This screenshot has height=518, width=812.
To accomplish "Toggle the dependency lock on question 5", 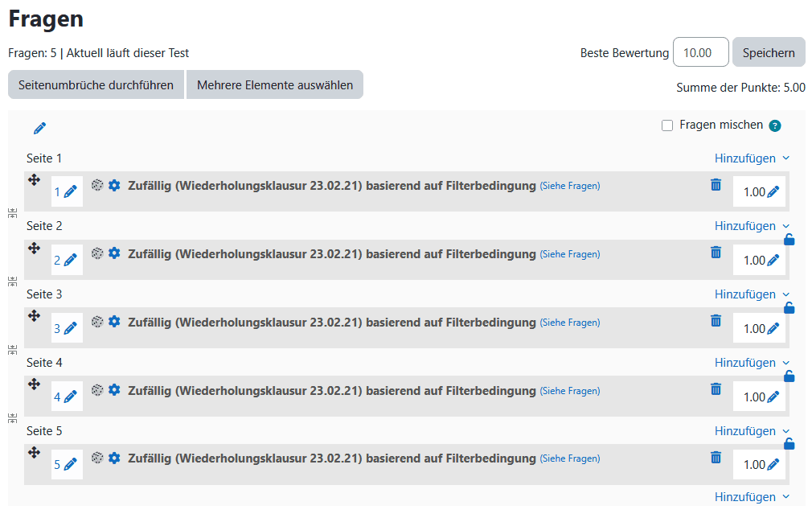I will [789, 444].
